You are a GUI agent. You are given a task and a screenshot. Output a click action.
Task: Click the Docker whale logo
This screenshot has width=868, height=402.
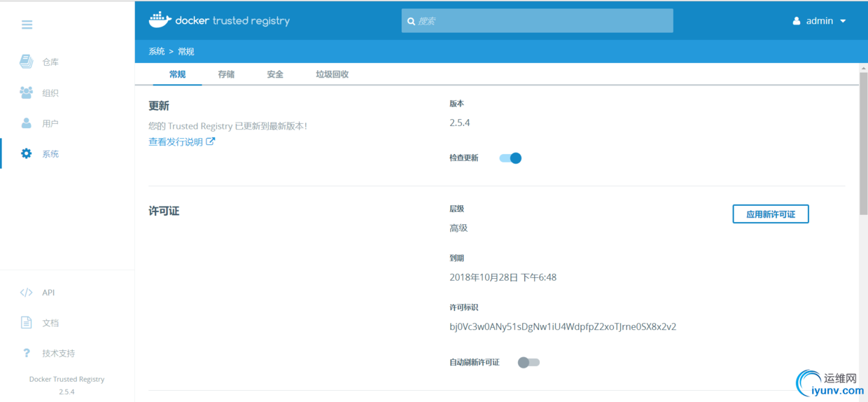[x=160, y=20]
